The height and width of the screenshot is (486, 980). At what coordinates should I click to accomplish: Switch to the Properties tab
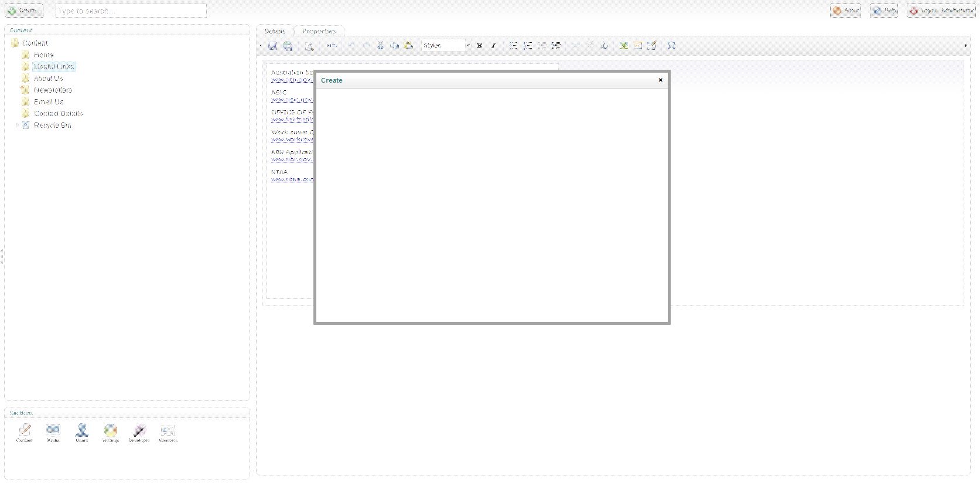click(319, 31)
